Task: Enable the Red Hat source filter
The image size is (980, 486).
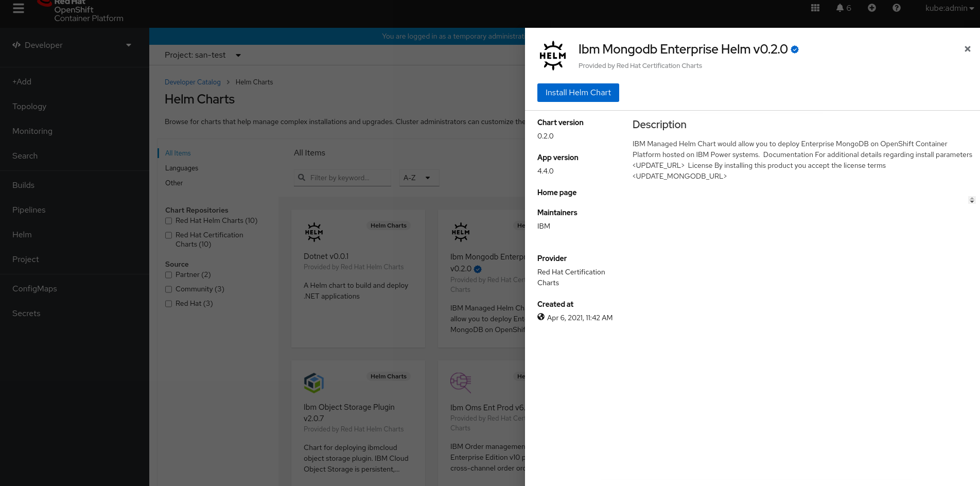Action: coord(168,304)
